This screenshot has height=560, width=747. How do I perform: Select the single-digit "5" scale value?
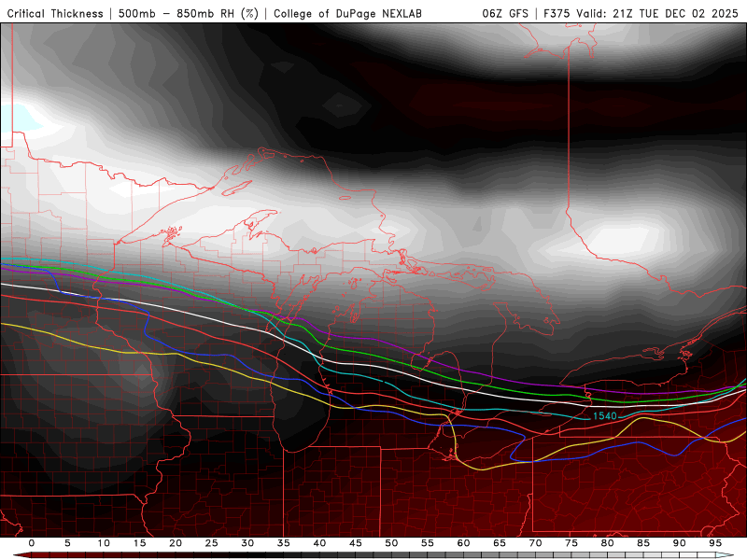pyautogui.click(x=67, y=543)
